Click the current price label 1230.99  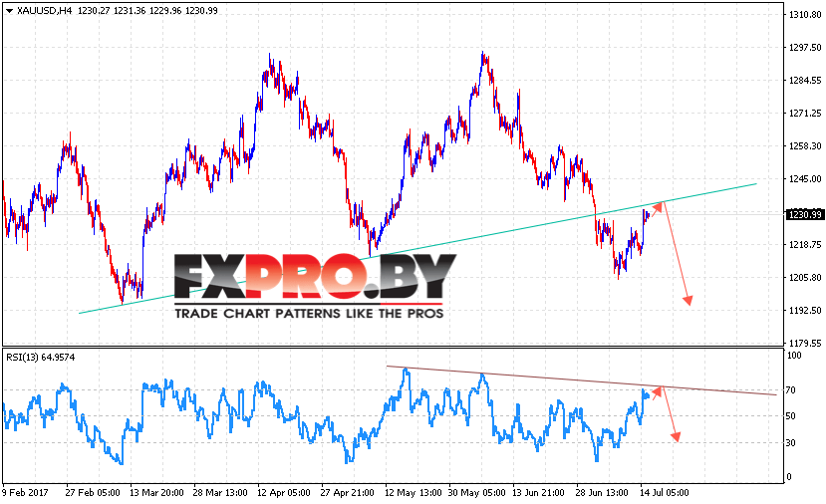coord(804,214)
